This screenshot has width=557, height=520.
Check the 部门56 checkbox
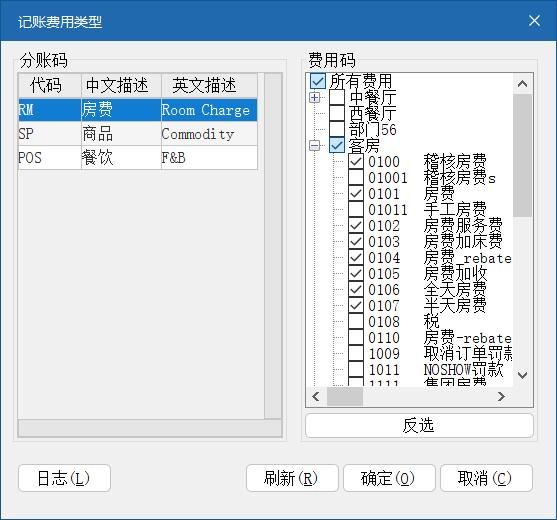tap(337, 129)
